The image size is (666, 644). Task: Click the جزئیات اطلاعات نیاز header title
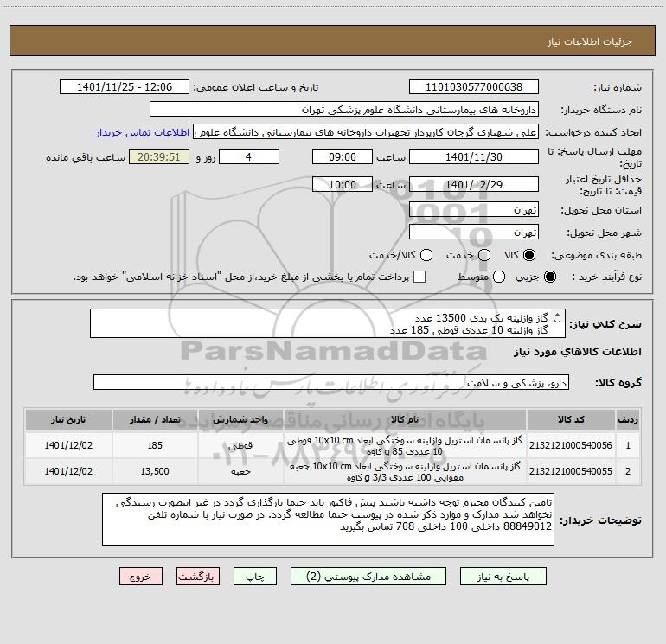[589, 41]
